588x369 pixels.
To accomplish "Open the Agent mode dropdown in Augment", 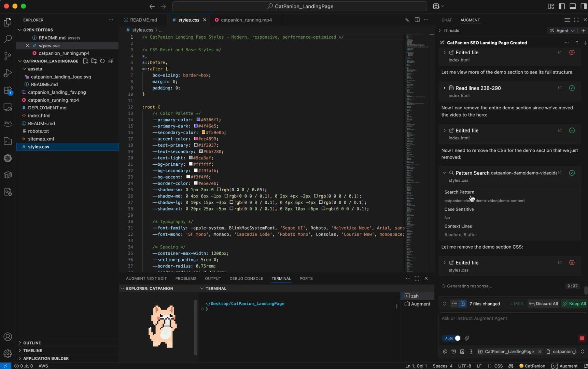I will 562,31.
